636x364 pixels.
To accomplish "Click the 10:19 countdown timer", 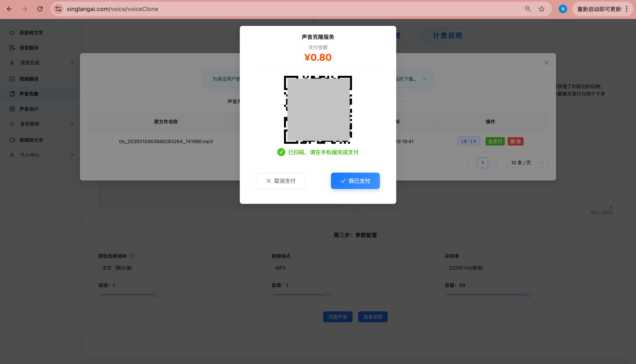I will (469, 141).
